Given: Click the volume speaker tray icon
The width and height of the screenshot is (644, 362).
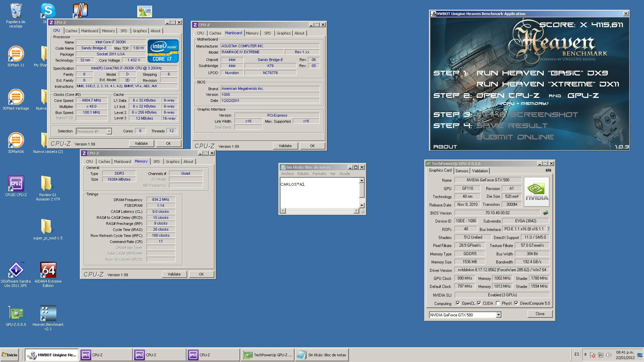Looking at the screenshot, I should coord(608,355).
